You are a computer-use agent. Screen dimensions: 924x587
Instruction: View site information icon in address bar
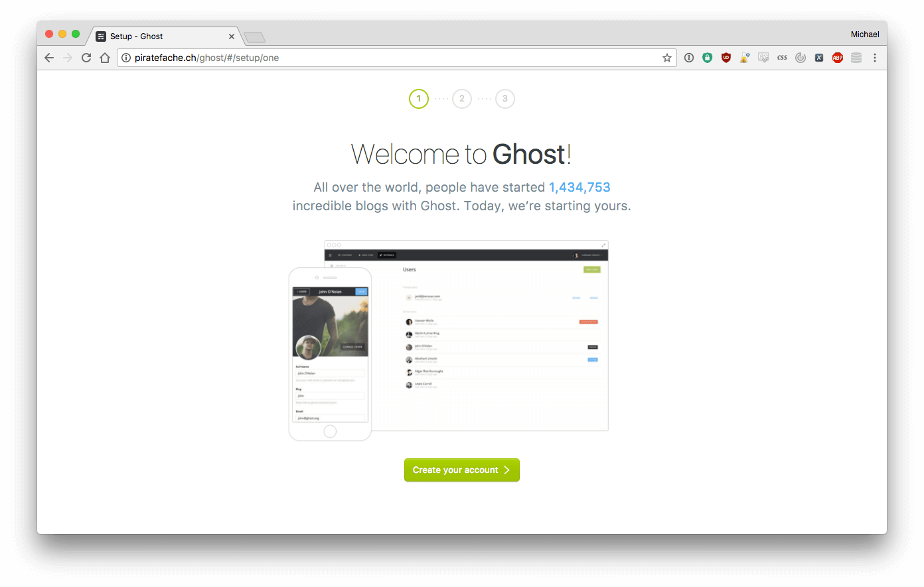[x=126, y=58]
